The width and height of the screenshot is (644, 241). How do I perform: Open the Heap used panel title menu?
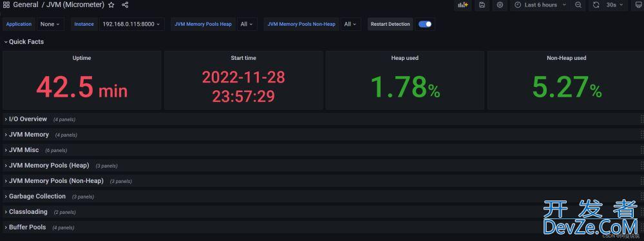404,58
